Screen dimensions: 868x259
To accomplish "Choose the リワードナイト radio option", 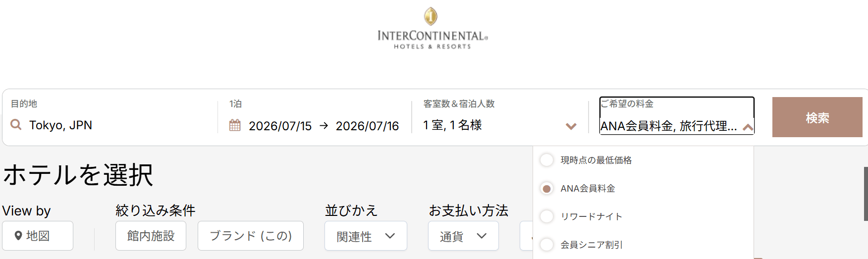I will pos(546,216).
